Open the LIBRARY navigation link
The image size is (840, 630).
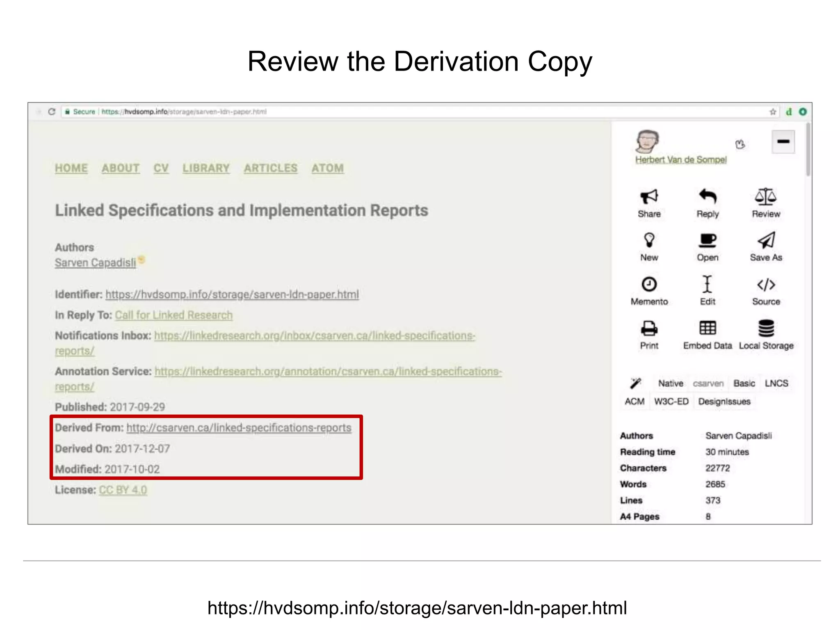(x=206, y=168)
